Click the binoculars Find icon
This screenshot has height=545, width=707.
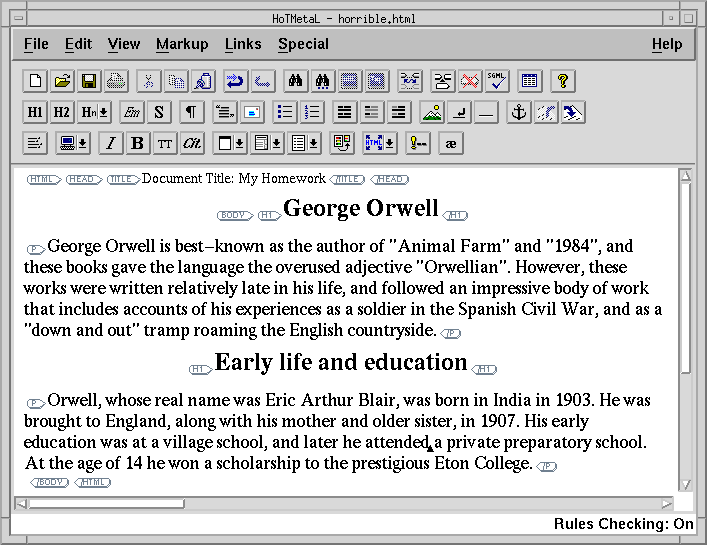(295, 81)
